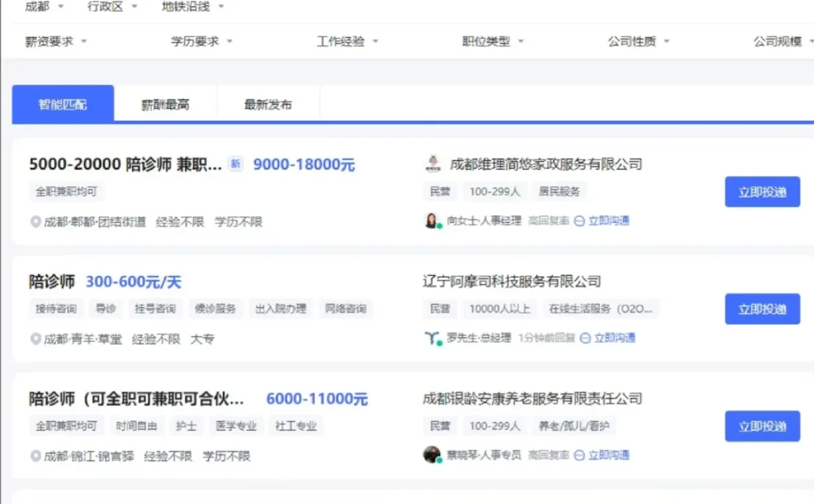814x504 pixels.
Task: Click the 成都维理简悠家政服务有限公司 company logo icon
Action: 432,164
